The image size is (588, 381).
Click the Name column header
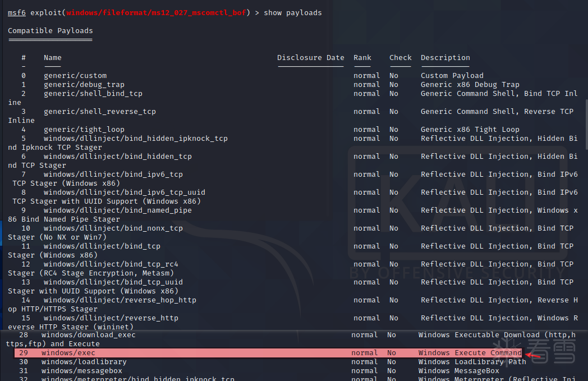coord(53,58)
